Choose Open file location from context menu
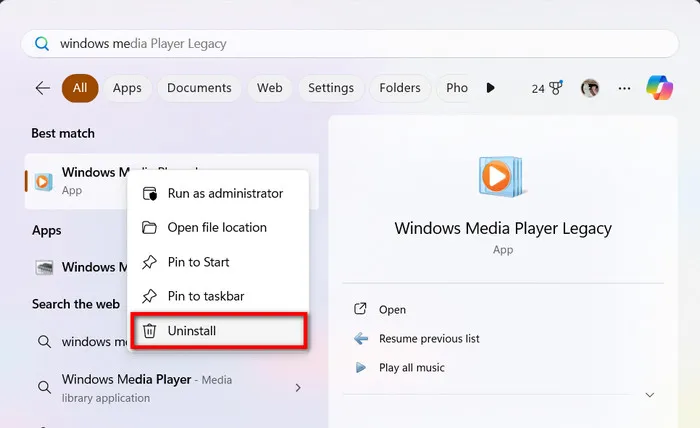Image resolution: width=700 pixels, height=428 pixels. (x=219, y=228)
